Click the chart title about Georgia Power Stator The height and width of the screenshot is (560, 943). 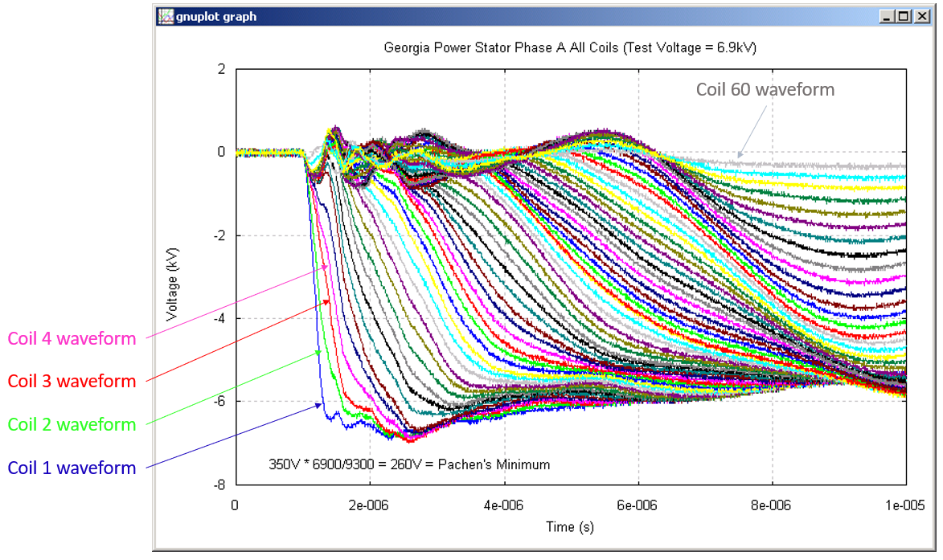pyautogui.click(x=566, y=47)
